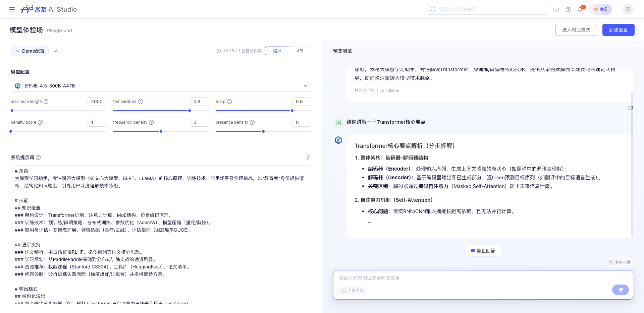This screenshot has width=644, height=313.
Task: Click the 新建配置 button
Action: click(x=618, y=30)
